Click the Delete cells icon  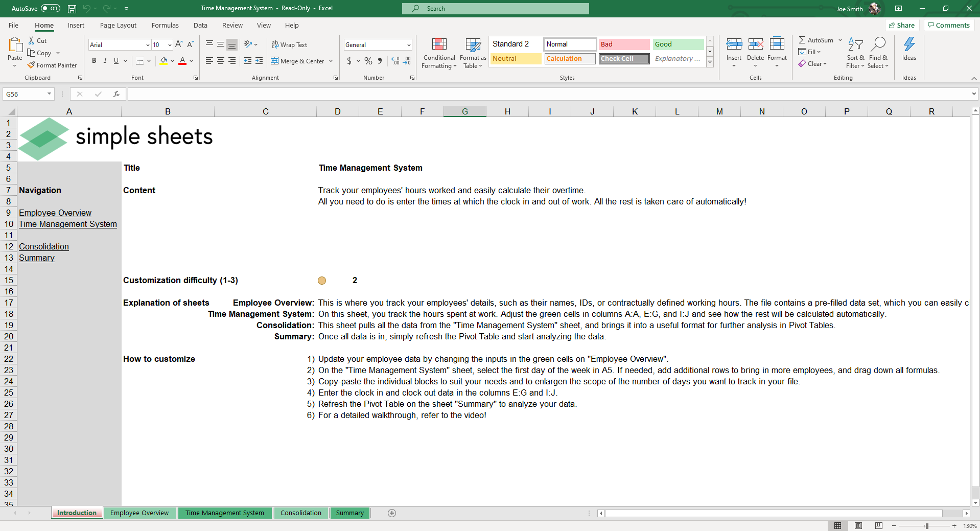756,44
